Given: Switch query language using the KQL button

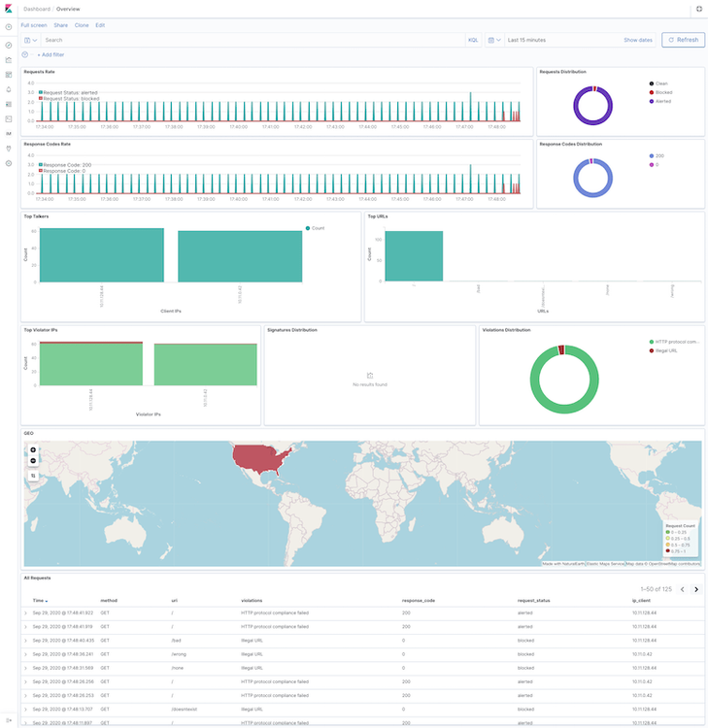Looking at the screenshot, I should pyautogui.click(x=473, y=40).
